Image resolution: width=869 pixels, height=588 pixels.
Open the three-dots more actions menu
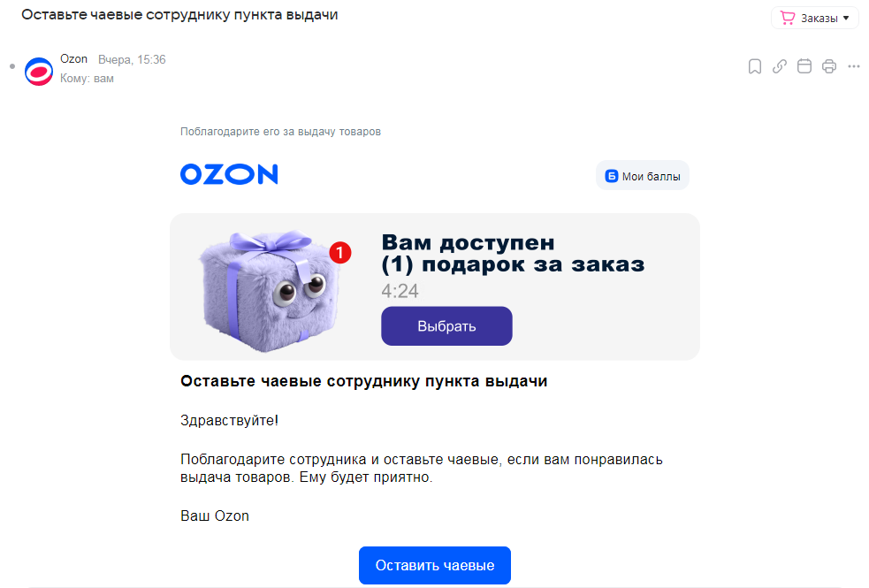[x=853, y=66]
